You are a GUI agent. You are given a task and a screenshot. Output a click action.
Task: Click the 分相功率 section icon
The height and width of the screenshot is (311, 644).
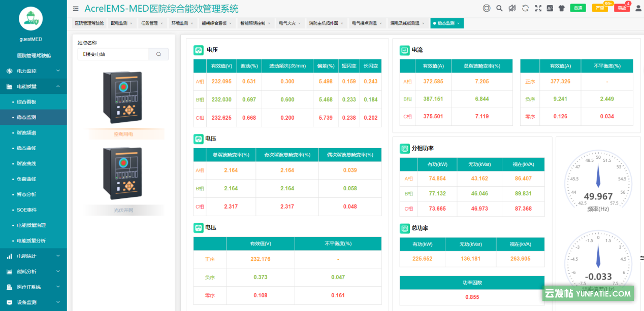(x=404, y=149)
